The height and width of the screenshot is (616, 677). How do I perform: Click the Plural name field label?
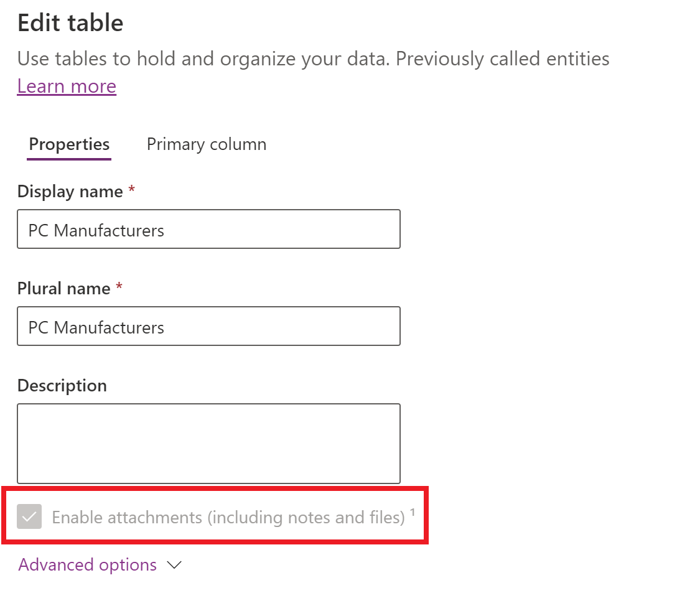pyautogui.click(x=63, y=289)
